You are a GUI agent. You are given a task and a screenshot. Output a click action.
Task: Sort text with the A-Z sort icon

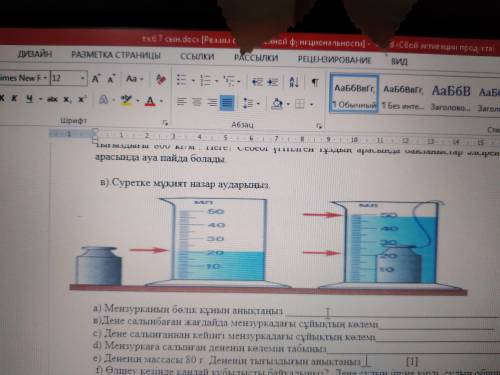(x=294, y=82)
